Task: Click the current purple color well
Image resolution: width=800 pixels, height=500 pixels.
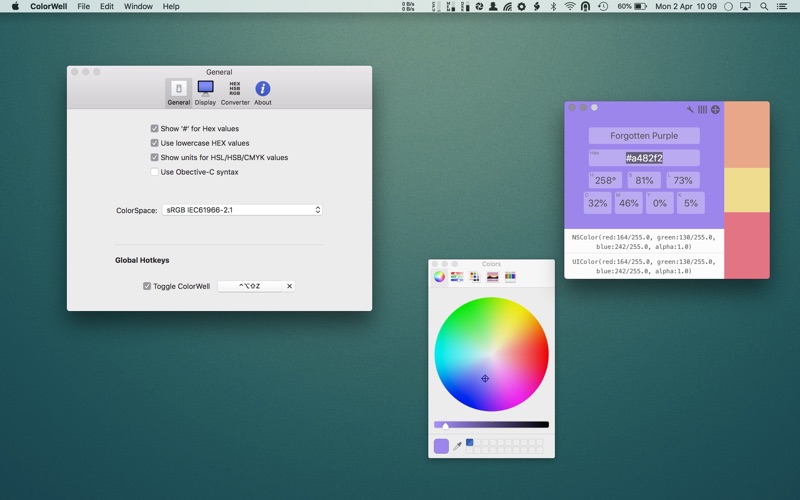Action: pos(441,446)
